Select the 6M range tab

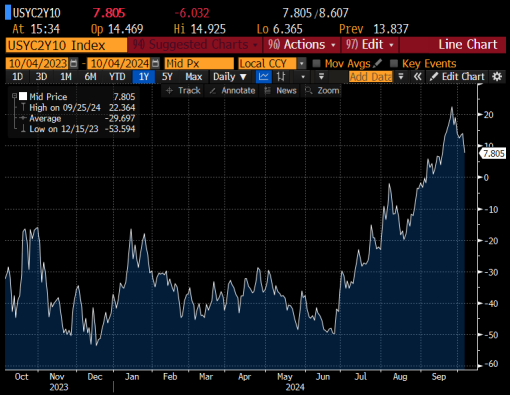point(90,77)
